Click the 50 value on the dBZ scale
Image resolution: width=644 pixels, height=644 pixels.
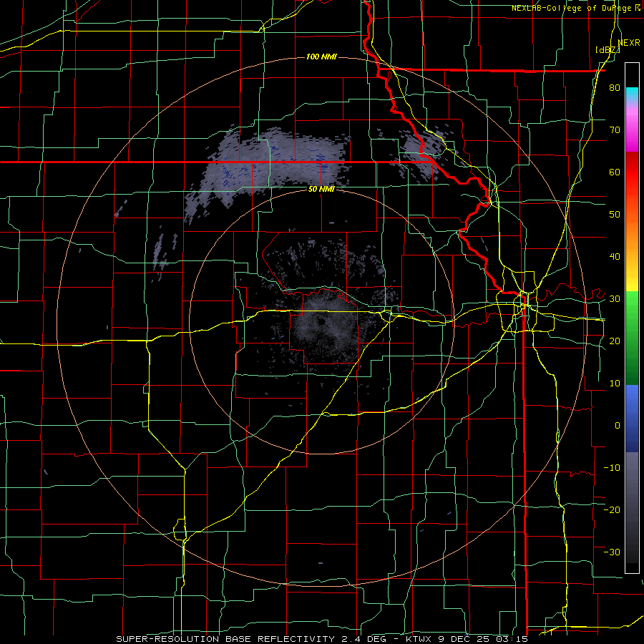click(x=615, y=215)
